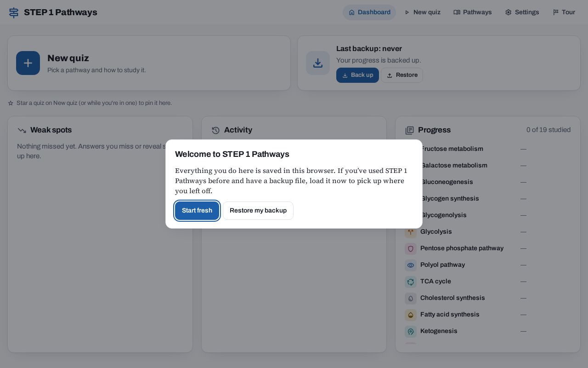The image size is (588, 368).
Task: Click the Activity history clock icon
Action: pos(215,130)
